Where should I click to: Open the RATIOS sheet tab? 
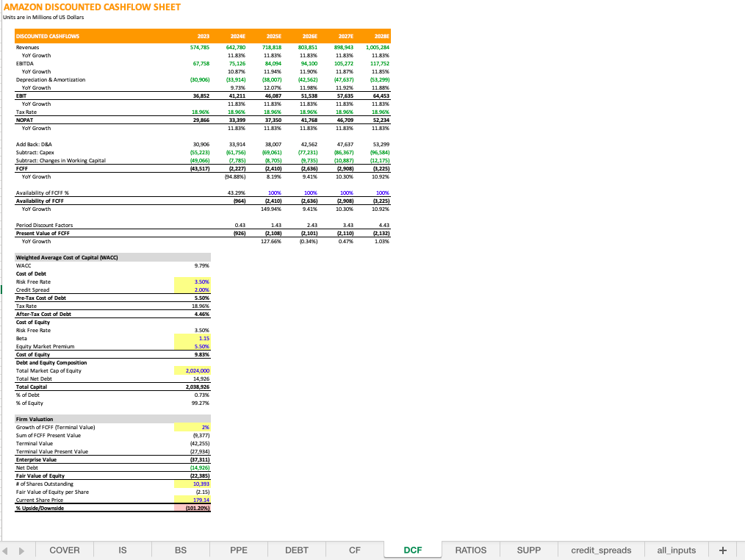click(x=470, y=550)
